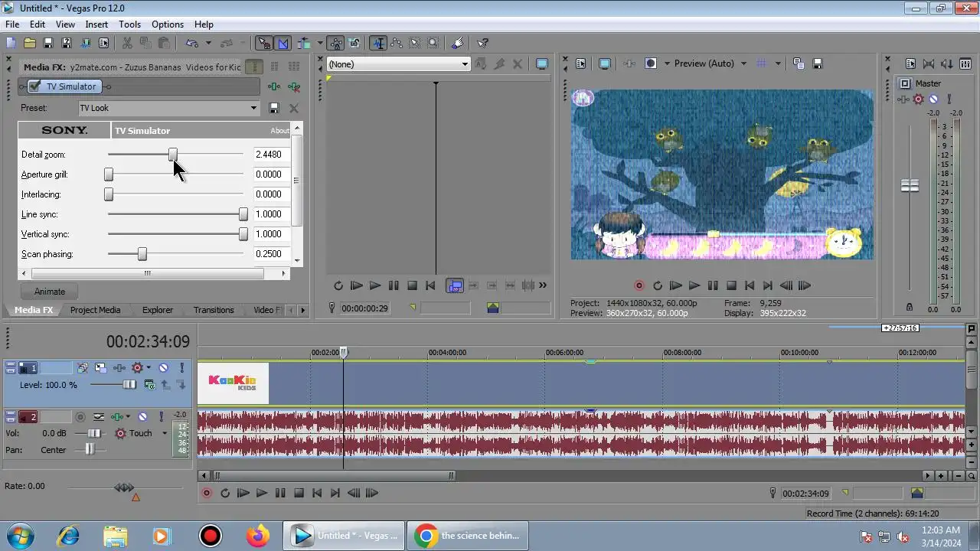This screenshot has width=980, height=551.
Task: Click Audio Track FX on track 2
Action: [x=116, y=417]
